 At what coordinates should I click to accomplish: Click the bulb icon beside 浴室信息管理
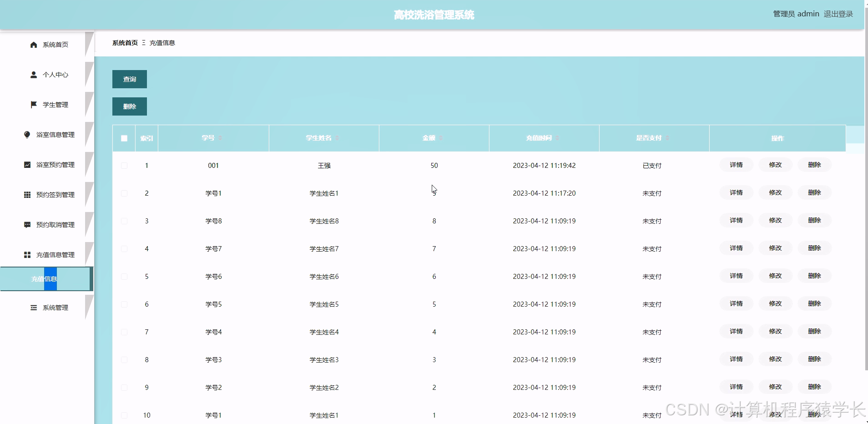coord(27,135)
